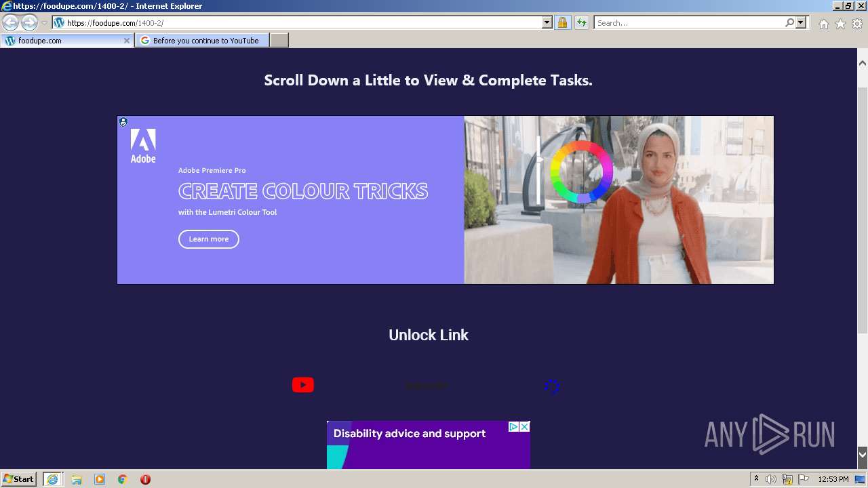
Task: Open the Windows Start menu
Action: tap(19, 479)
